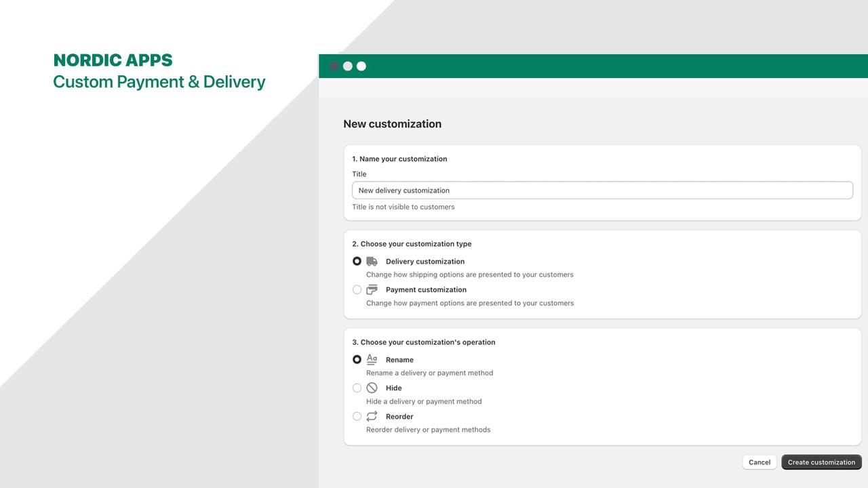Choose the Hide operation radio button

coord(357,388)
